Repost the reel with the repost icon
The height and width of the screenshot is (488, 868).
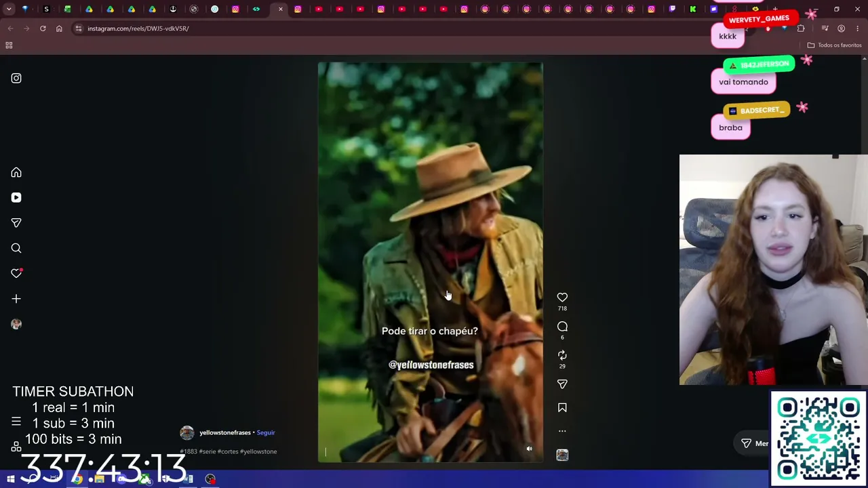pyautogui.click(x=562, y=355)
